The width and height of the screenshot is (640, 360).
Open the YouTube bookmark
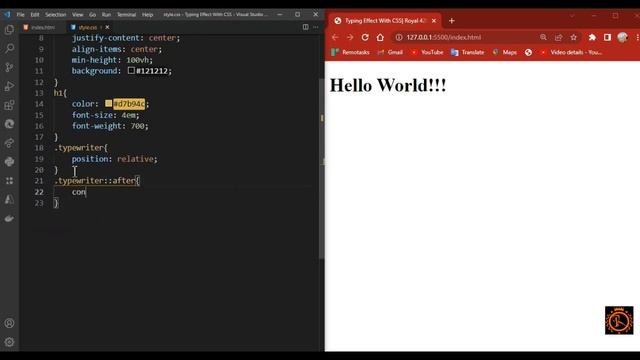(427, 52)
